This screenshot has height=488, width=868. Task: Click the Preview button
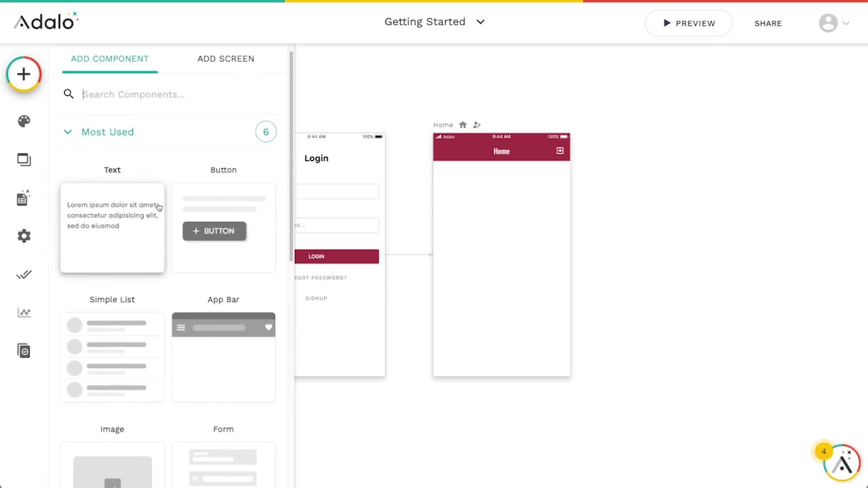pos(689,23)
